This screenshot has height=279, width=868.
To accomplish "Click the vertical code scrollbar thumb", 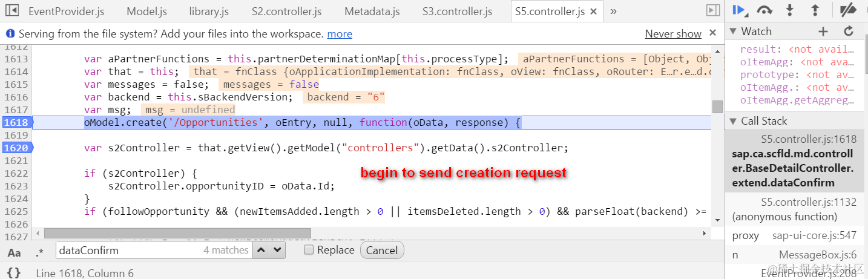I will click(x=717, y=107).
